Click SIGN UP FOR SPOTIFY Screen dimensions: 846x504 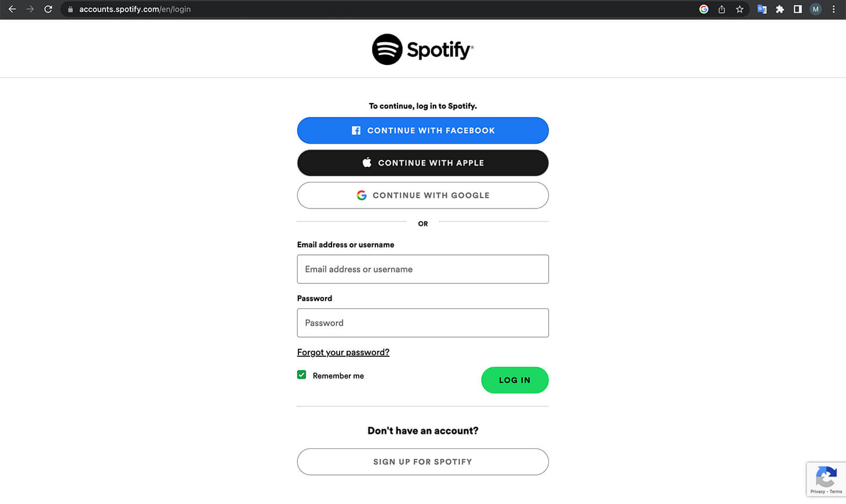pyautogui.click(x=422, y=462)
